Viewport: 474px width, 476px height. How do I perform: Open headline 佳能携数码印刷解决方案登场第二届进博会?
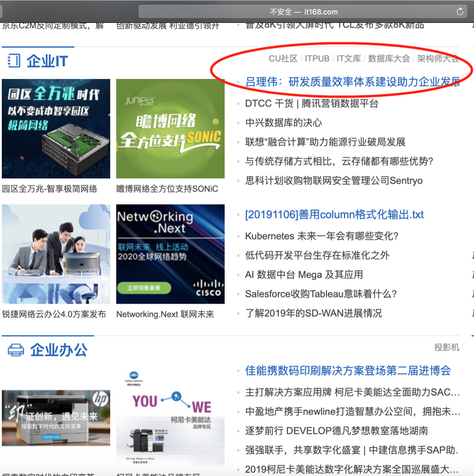(x=348, y=371)
